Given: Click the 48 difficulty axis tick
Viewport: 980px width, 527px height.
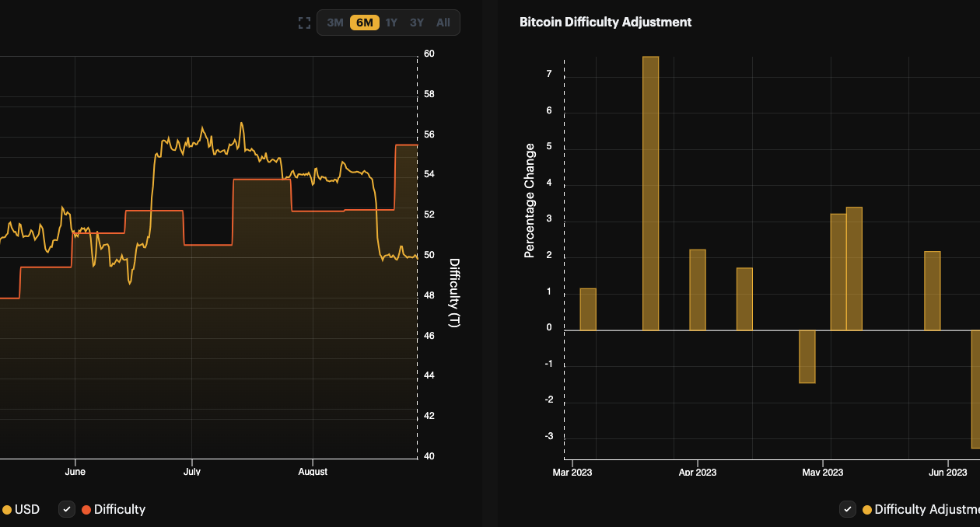Looking at the screenshot, I should [429, 295].
